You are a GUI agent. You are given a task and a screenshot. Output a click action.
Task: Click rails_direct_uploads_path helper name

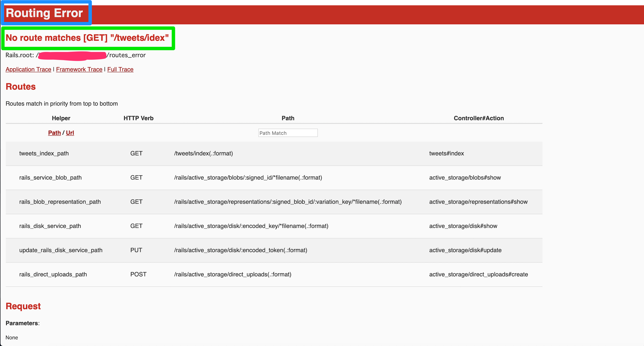click(x=53, y=275)
